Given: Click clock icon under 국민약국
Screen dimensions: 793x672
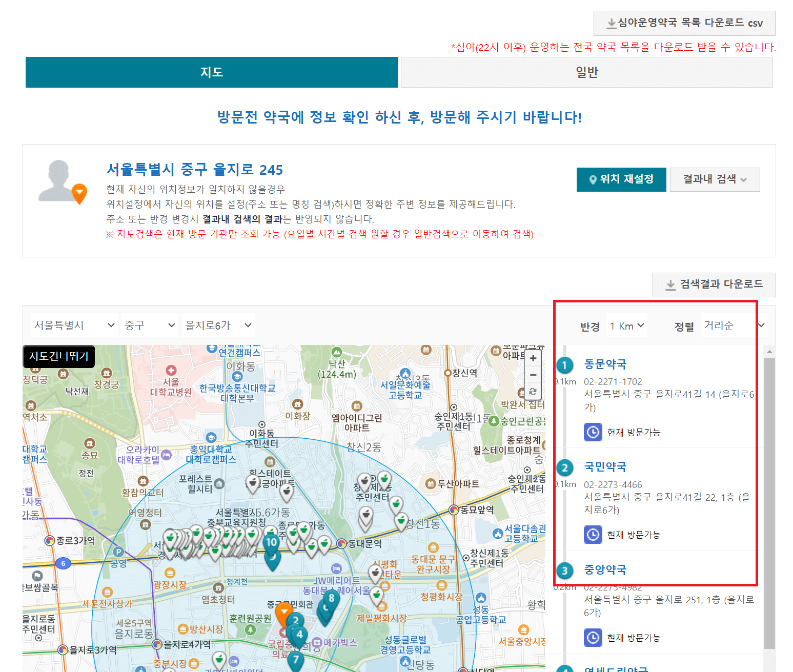Looking at the screenshot, I should [593, 535].
